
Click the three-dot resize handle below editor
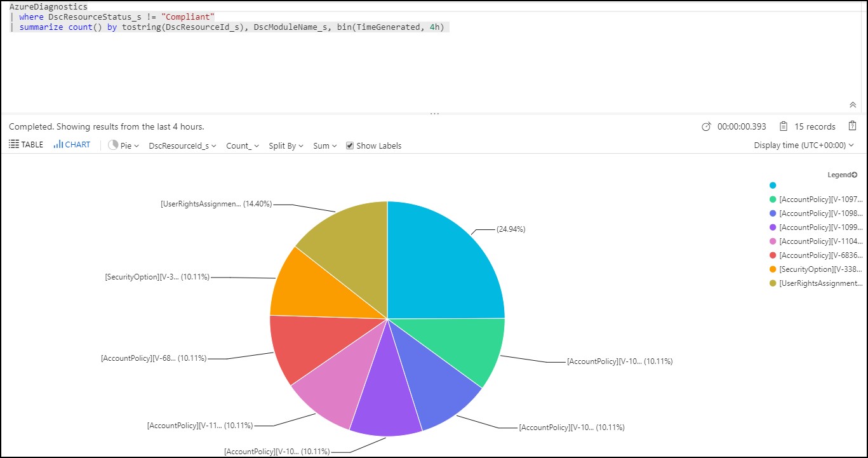(x=434, y=114)
